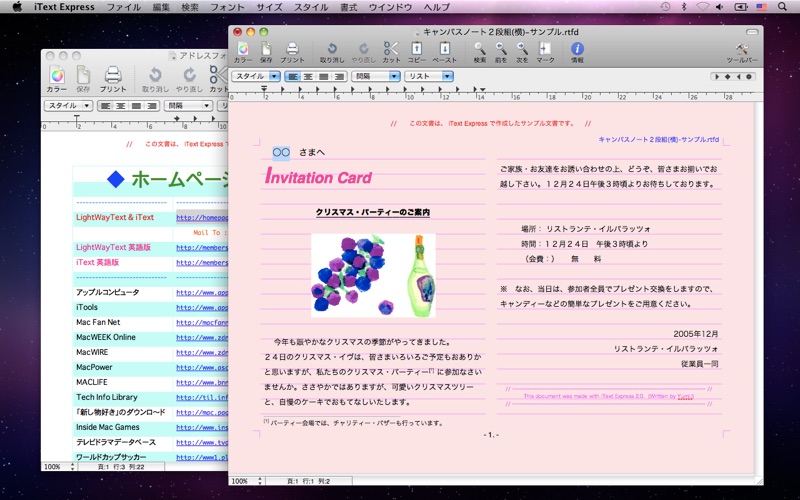Open スタイル (Style) menu in menu bar

[311, 7]
